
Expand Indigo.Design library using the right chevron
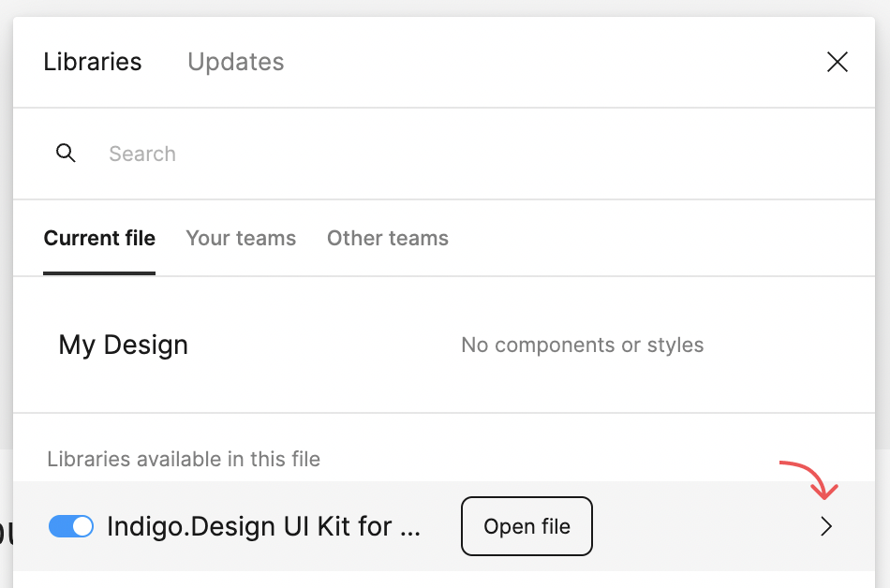click(x=826, y=526)
